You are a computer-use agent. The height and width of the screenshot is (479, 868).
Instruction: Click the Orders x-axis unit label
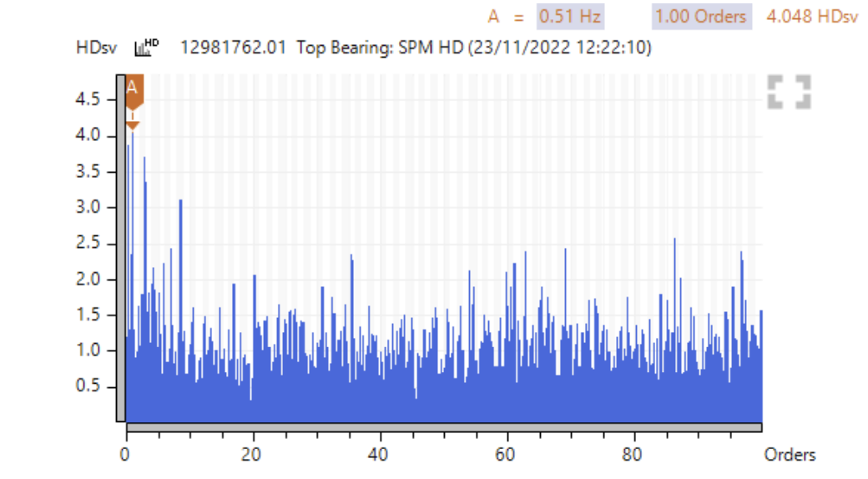(790, 455)
